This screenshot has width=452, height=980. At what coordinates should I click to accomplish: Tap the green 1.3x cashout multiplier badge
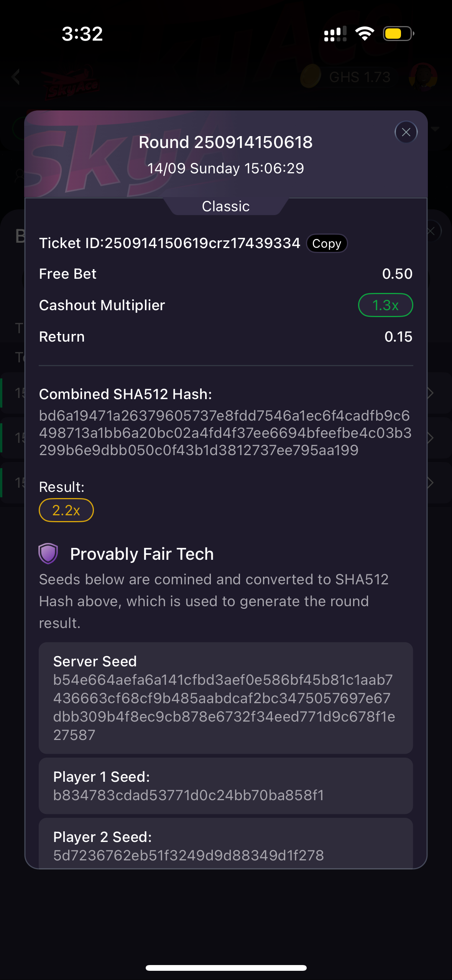pyautogui.click(x=385, y=305)
